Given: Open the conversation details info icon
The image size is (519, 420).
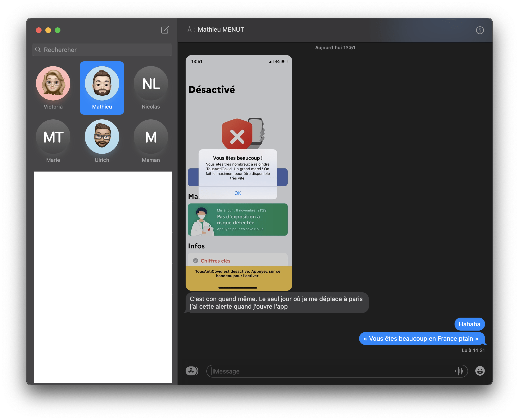Looking at the screenshot, I should click(x=480, y=30).
